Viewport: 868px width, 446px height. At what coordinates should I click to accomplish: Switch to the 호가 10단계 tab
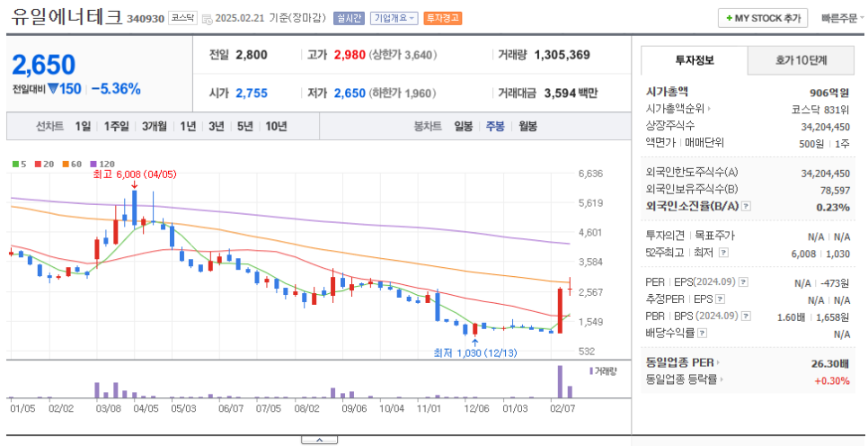pos(801,60)
